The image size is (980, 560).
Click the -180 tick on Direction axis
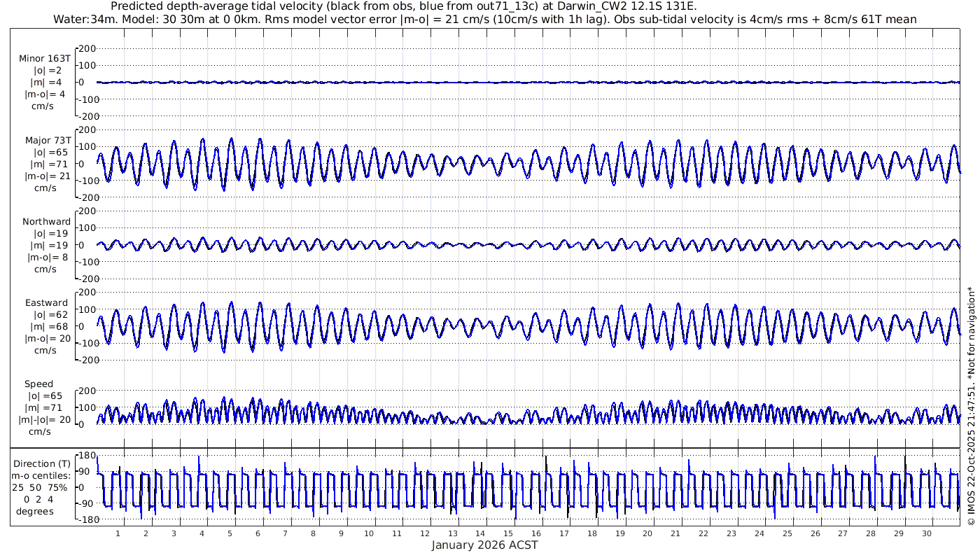(85, 519)
